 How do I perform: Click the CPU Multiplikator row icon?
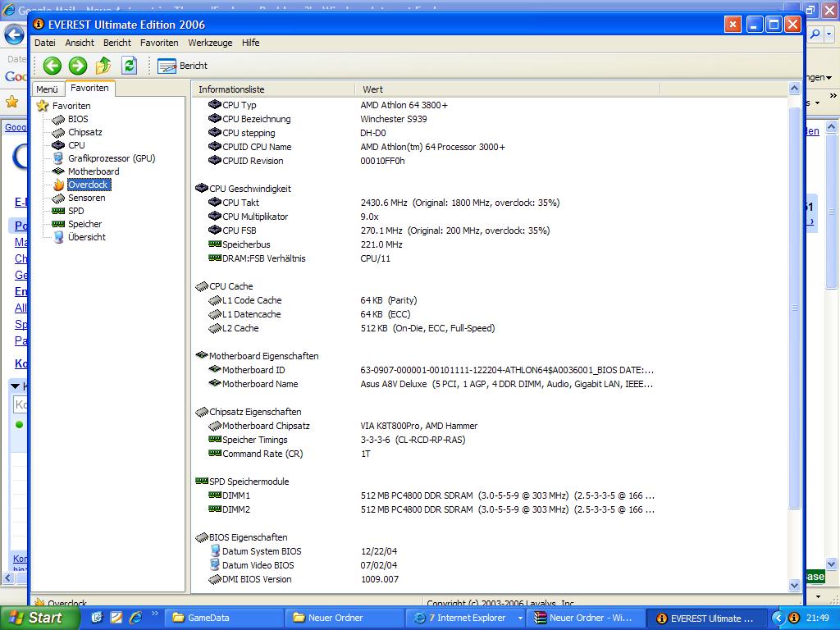[x=215, y=216]
